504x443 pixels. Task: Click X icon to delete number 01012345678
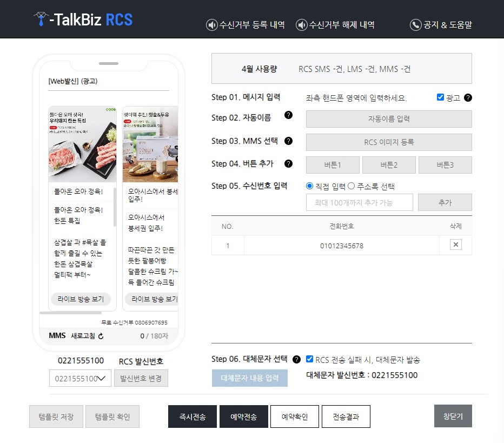point(456,244)
